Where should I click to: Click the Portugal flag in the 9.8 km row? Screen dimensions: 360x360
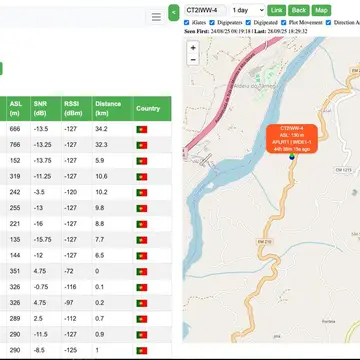(142, 208)
